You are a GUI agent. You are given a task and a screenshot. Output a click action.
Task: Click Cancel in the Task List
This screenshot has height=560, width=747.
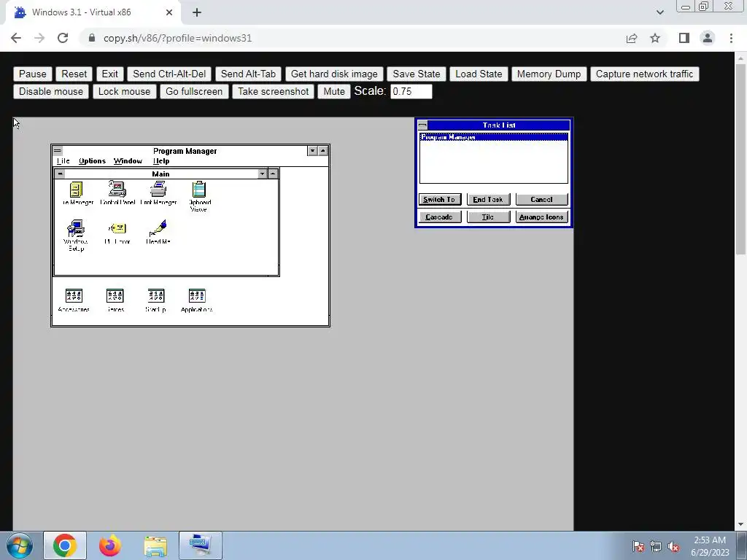[x=542, y=200]
